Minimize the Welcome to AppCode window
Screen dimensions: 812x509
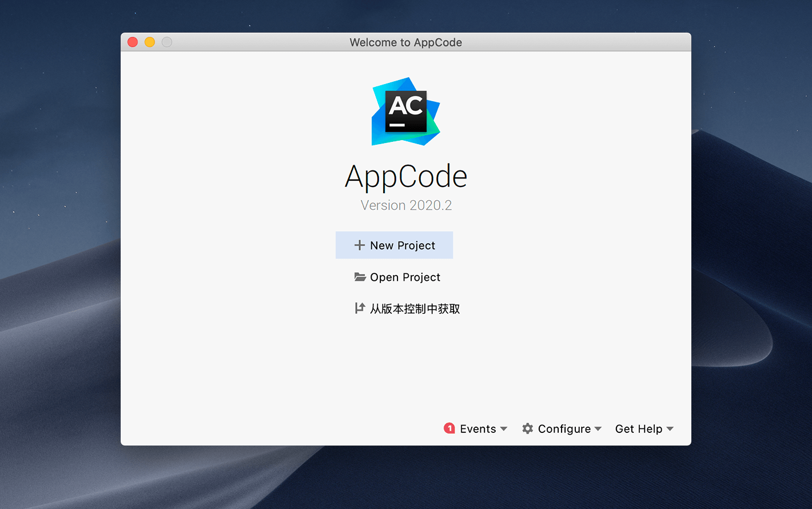[150, 42]
